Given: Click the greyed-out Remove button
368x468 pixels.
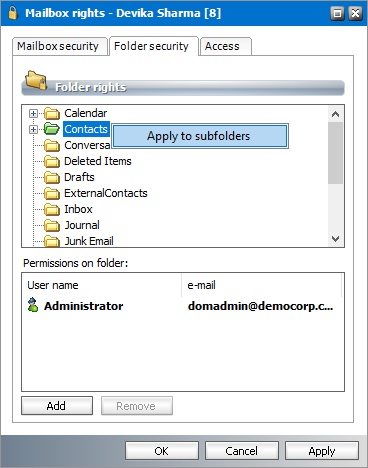Looking at the screenshot, I should point(137,406).
